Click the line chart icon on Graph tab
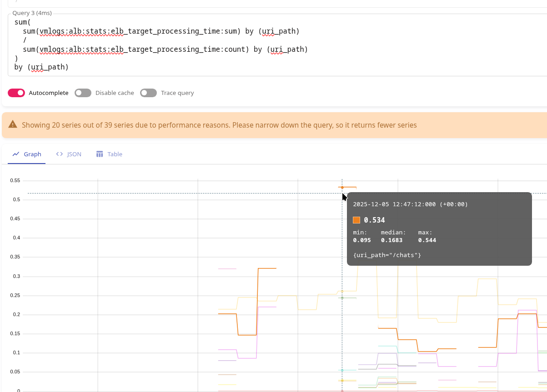 point(16,154)
